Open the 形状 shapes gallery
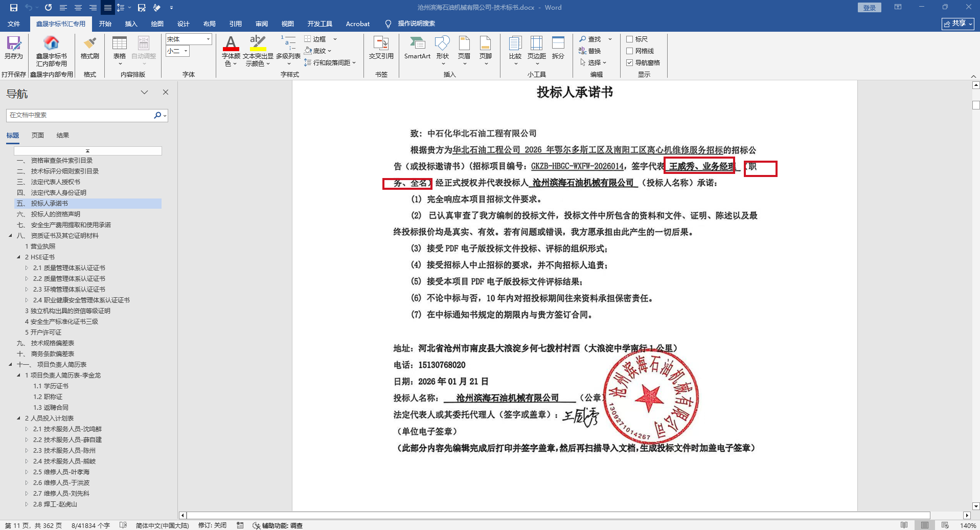Image resolution: width=980 pixels, height=530 pixels. pos(443,50)
